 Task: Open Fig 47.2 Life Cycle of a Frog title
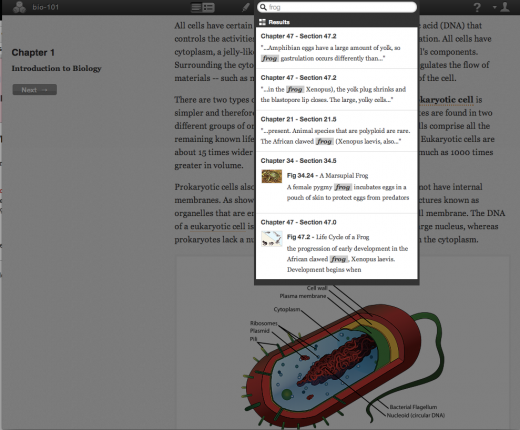(x=328, y=237)
